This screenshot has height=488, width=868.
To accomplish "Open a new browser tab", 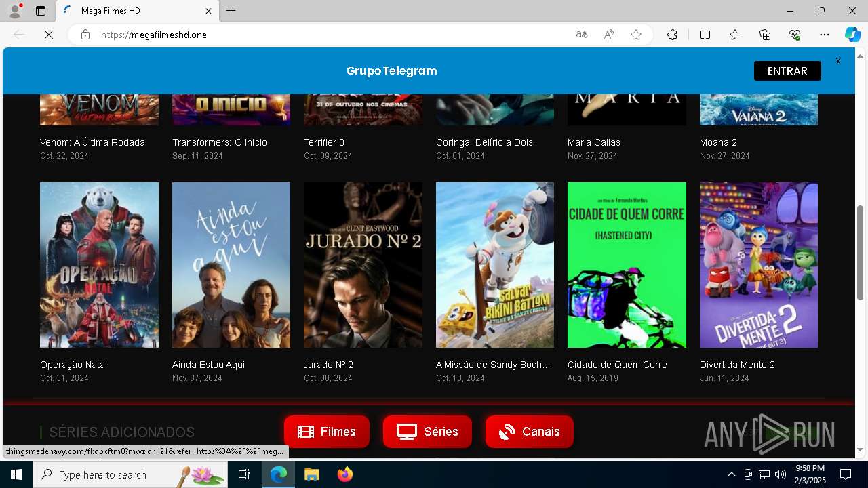I will pos(231,11).
